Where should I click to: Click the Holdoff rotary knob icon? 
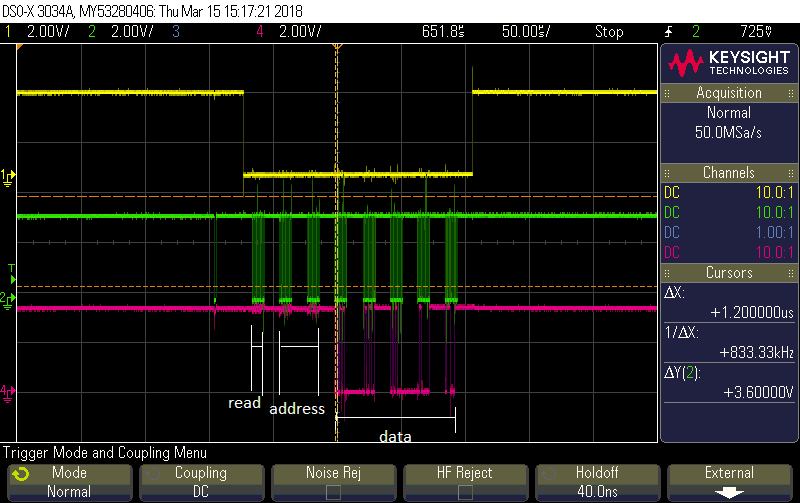[x=548, y=474]
